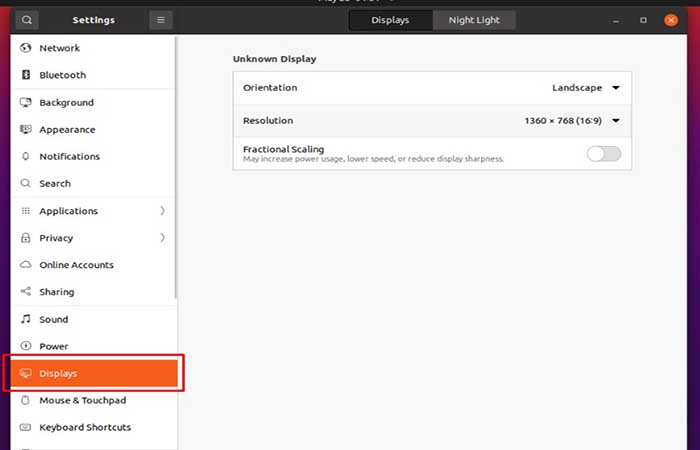Open Keyboard Shortcuts label
Viewport: 700px width, 450px height.
(85, 427)
